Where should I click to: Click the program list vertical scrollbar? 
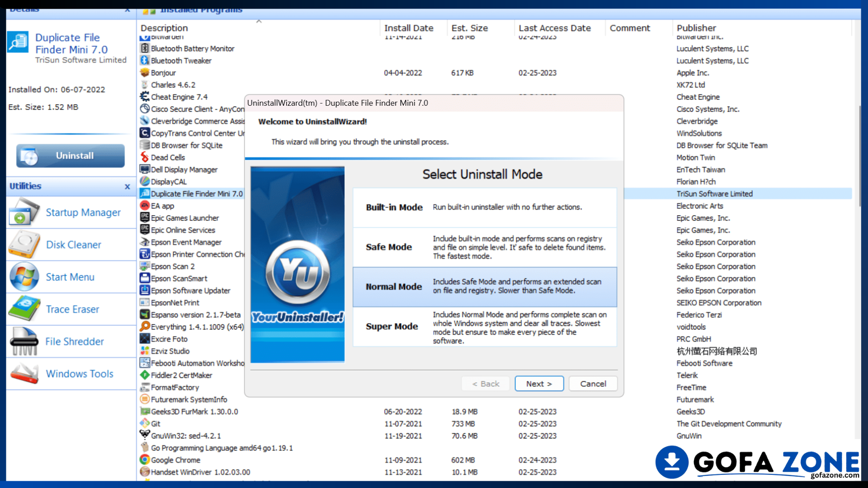click(859, 156)
